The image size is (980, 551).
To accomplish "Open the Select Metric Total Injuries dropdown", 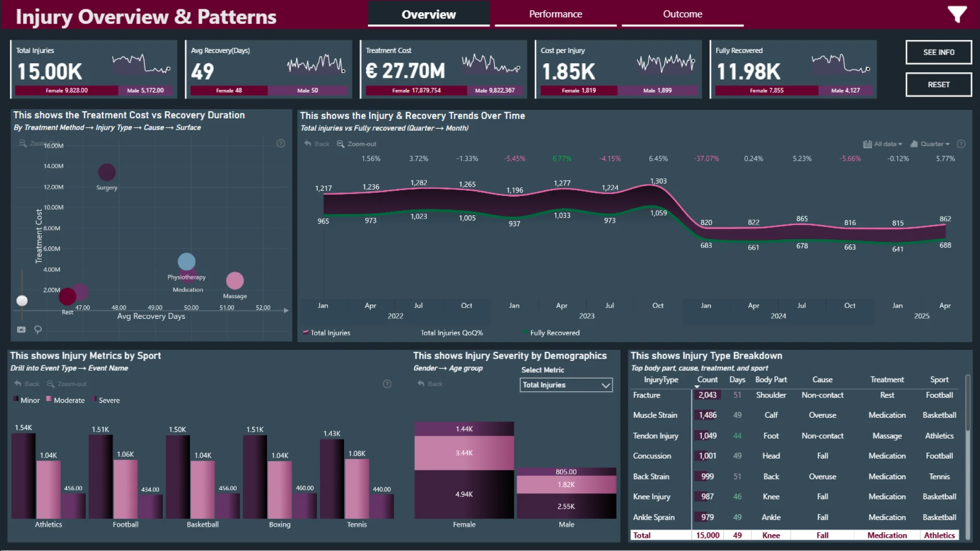I will (x=566, y=385).
